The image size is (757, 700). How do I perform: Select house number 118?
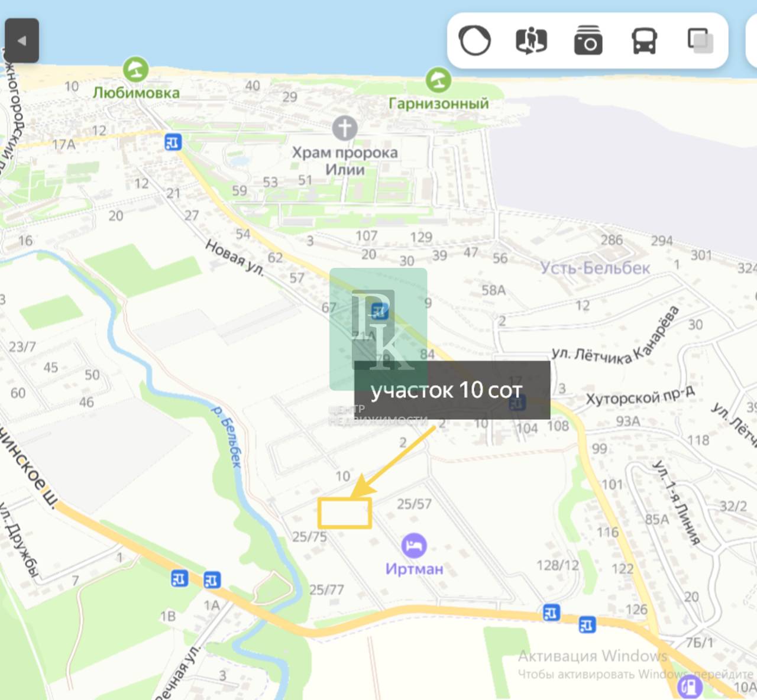[x=698, y=440]
